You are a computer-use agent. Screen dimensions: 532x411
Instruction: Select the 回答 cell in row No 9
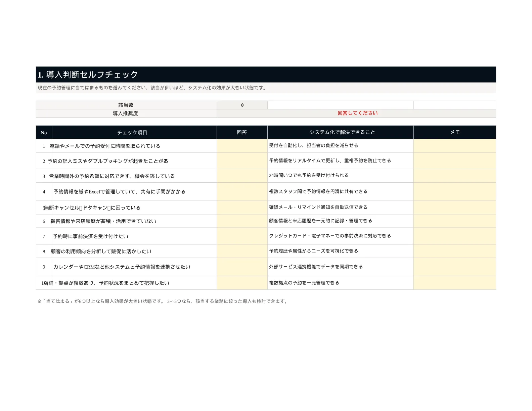click(242, 267)
